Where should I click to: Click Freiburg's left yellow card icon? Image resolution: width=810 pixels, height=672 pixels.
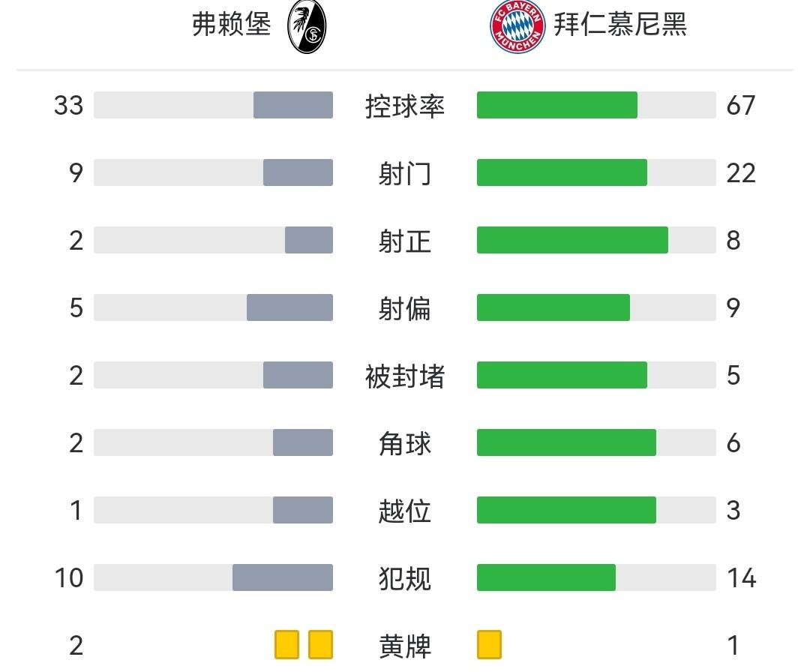pos(286,644)
